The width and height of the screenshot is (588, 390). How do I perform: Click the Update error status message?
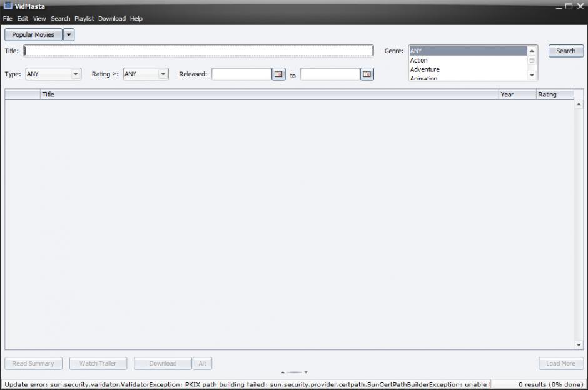[x=247, y=384]
